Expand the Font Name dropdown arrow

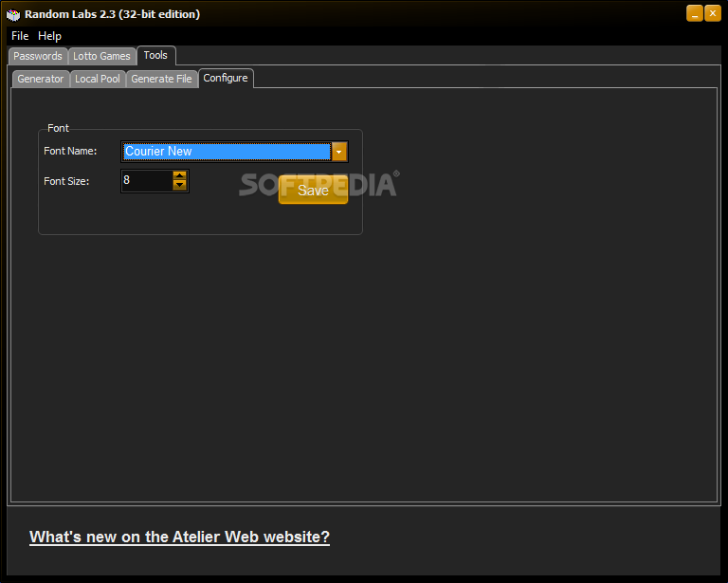[339, 152]
